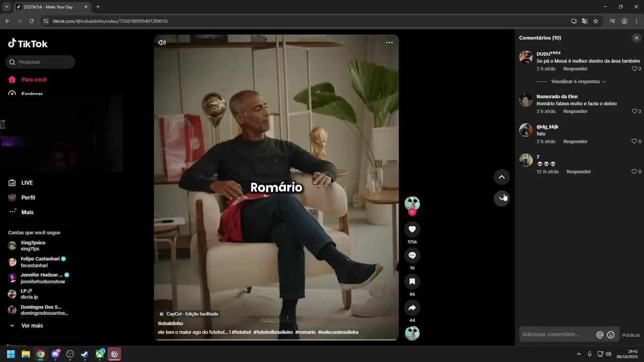Open Chrome profile icon

click(624, 21)
